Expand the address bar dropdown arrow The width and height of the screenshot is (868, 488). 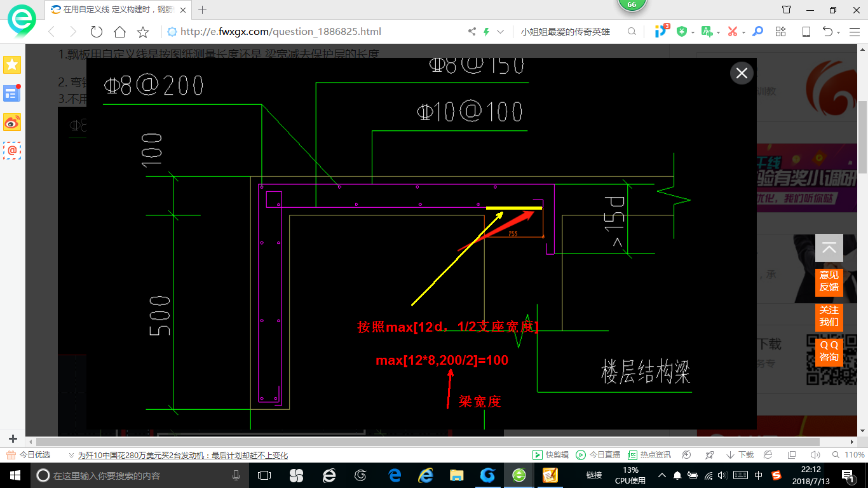pyautogui.click(x=501, y=32)
